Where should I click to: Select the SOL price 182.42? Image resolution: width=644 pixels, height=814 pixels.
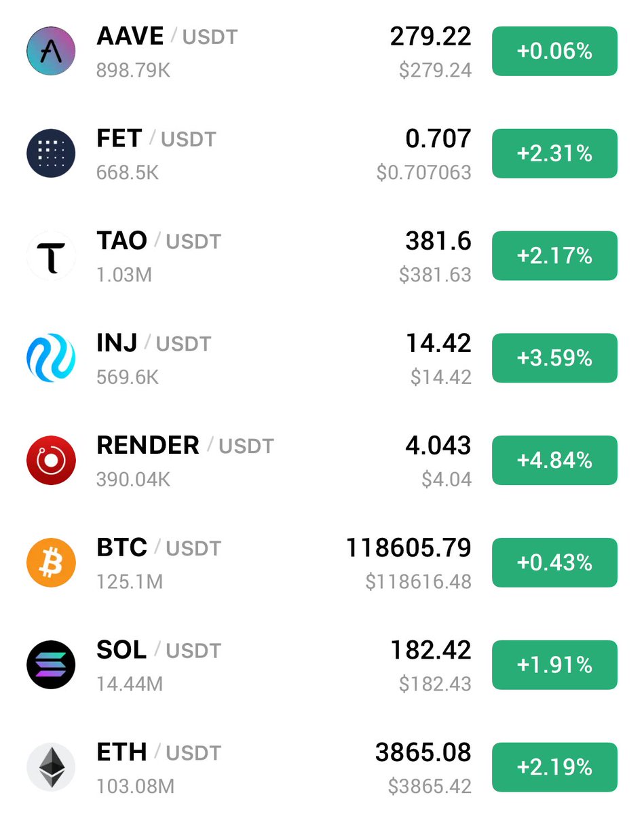(430, 650)
